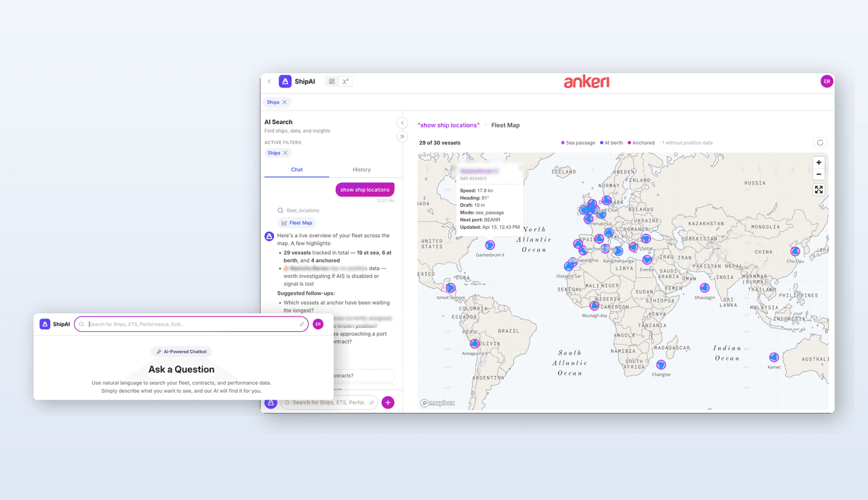868x500 pixels.
Task: Toggle the Sea passage legend filter
Action: [x=577, y=142]
